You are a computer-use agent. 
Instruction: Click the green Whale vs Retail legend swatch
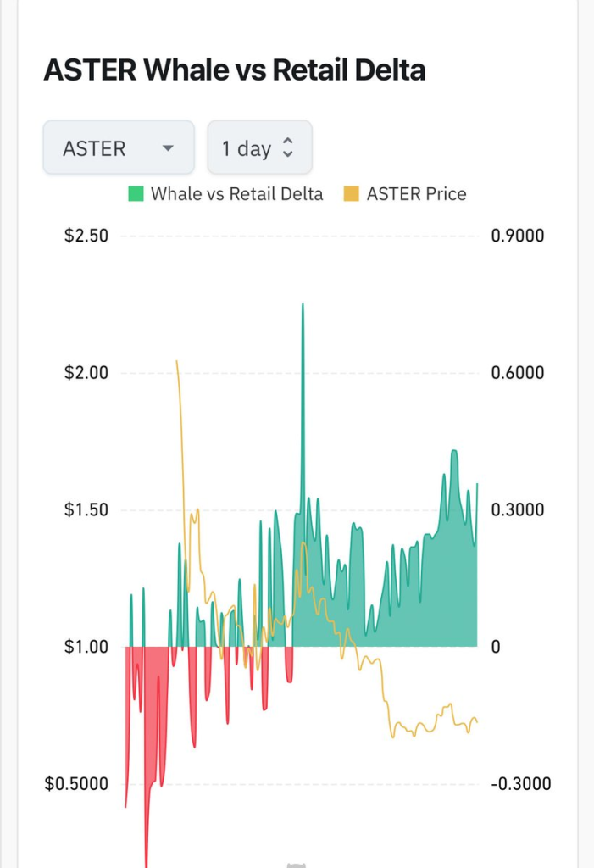click(x=136, y=194)
